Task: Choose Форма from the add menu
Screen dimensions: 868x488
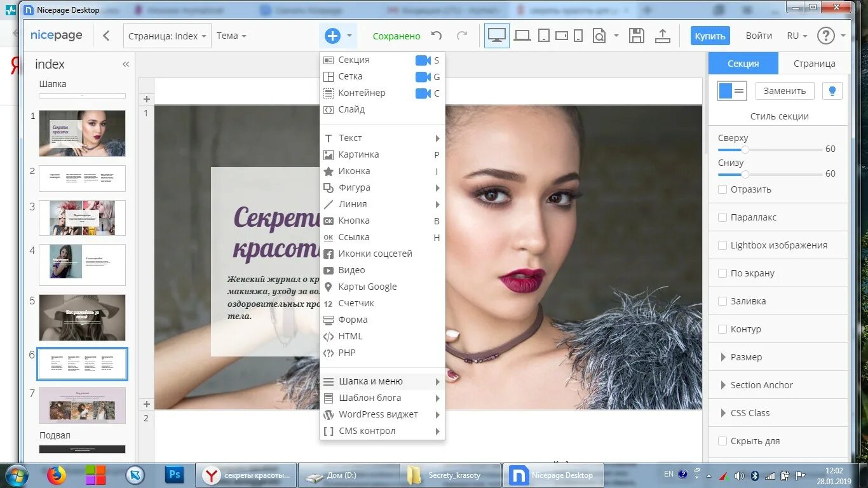Action: coord(383,320)
